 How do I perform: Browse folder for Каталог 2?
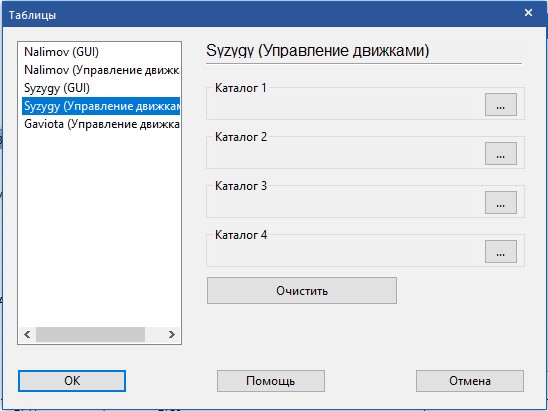[500, 153]
